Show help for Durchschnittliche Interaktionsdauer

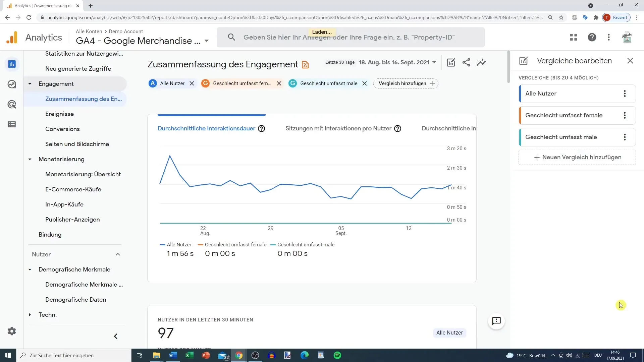(x=261, y=129)
